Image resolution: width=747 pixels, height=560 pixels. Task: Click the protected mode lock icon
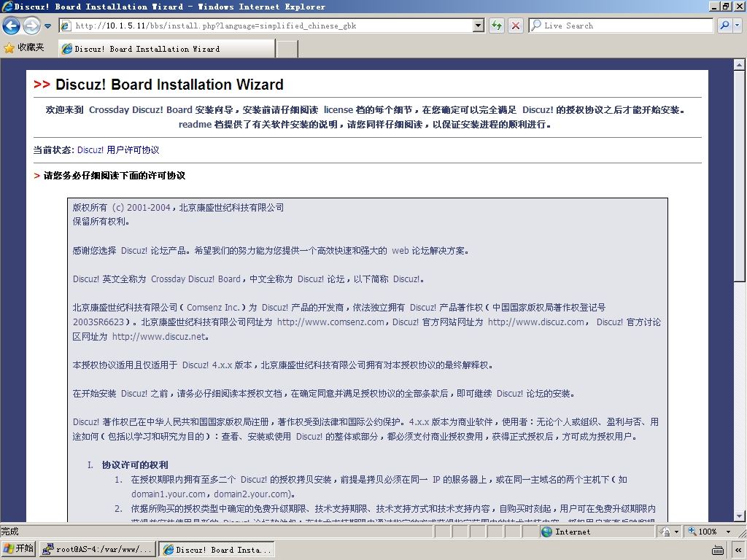pyautogui.click(x=665, y=532)
